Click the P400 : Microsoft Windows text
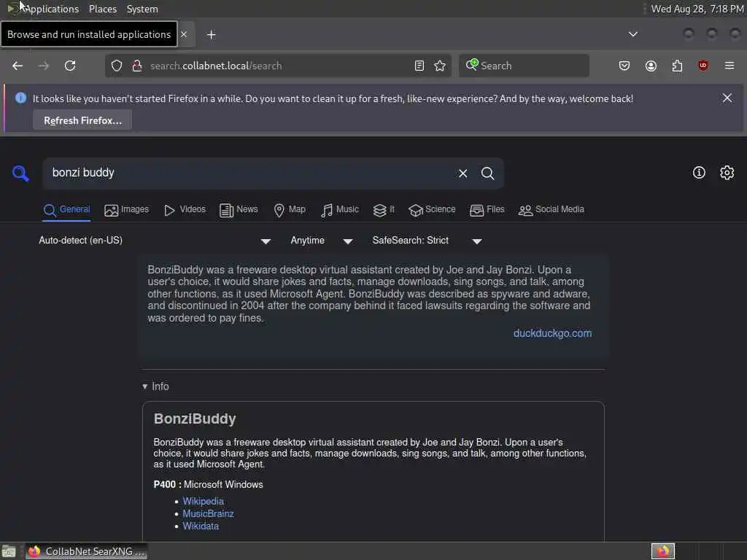 coord(208,485)
